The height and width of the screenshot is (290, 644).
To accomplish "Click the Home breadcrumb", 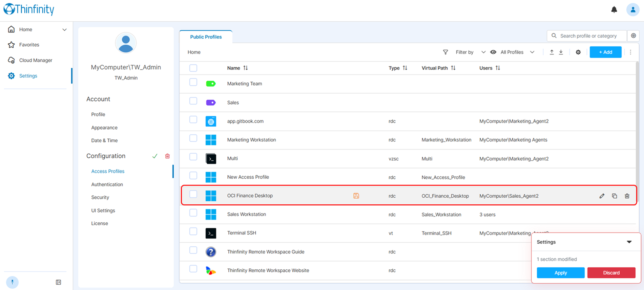I will [194, 52].
